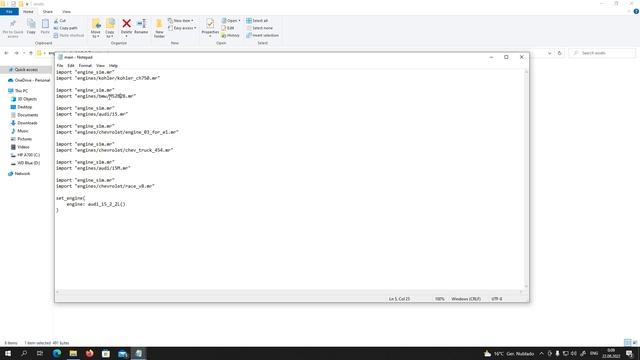Switch to the Share ribbon tab

click(x=48, y=11)
